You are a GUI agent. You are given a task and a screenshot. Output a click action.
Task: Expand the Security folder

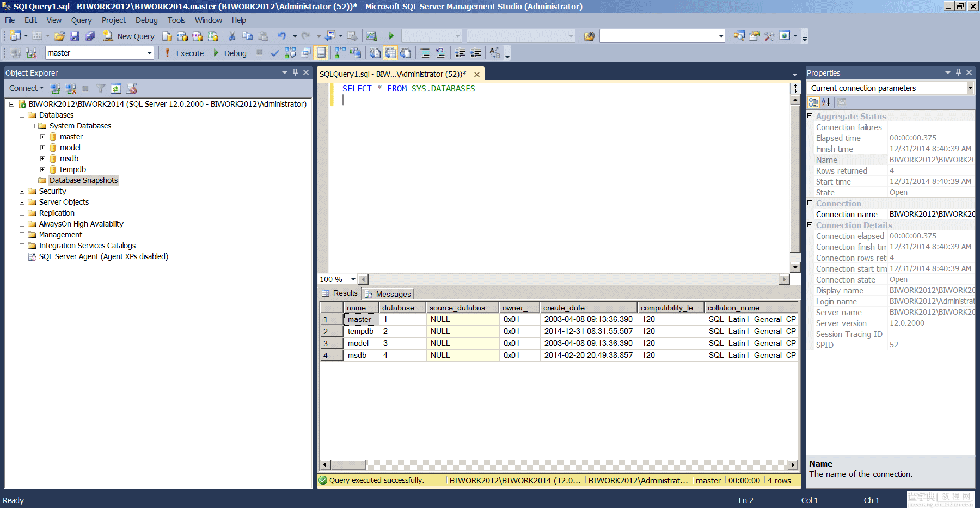(x=22, y=191)
